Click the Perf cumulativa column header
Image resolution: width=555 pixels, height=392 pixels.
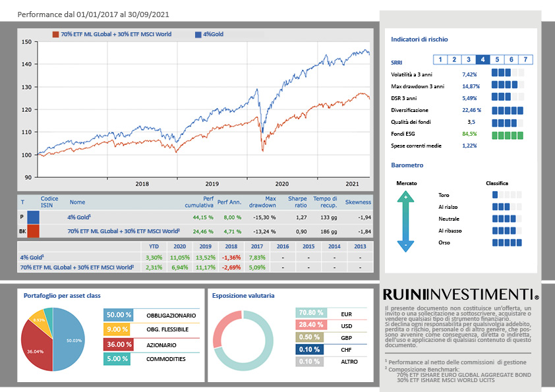coord(199,202)
